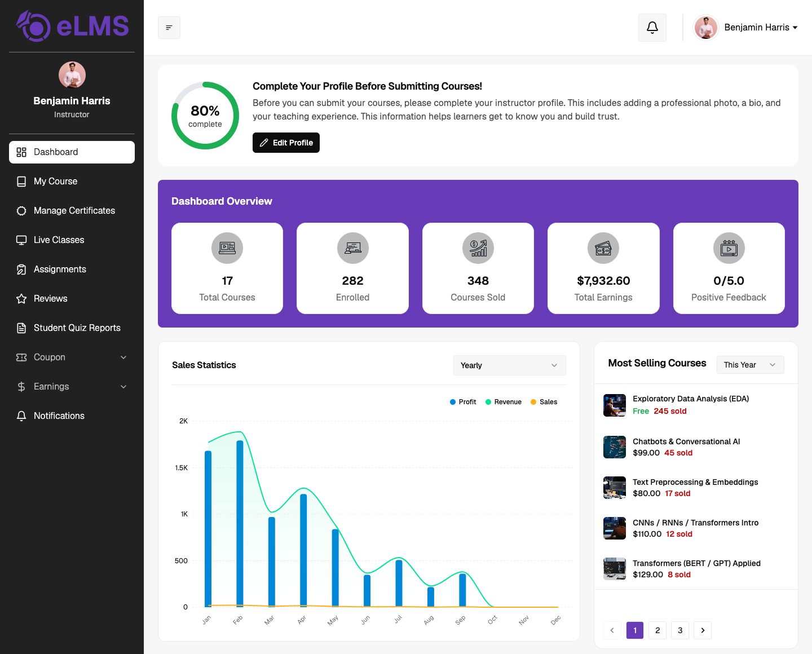Screen dimensions: 812x654
Task: Click the sidebar profile picture
Action: point(72,75)
